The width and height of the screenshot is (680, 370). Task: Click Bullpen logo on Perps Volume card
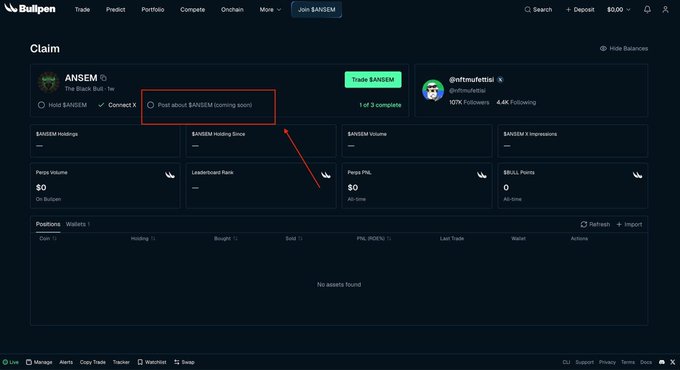(170, 175)
